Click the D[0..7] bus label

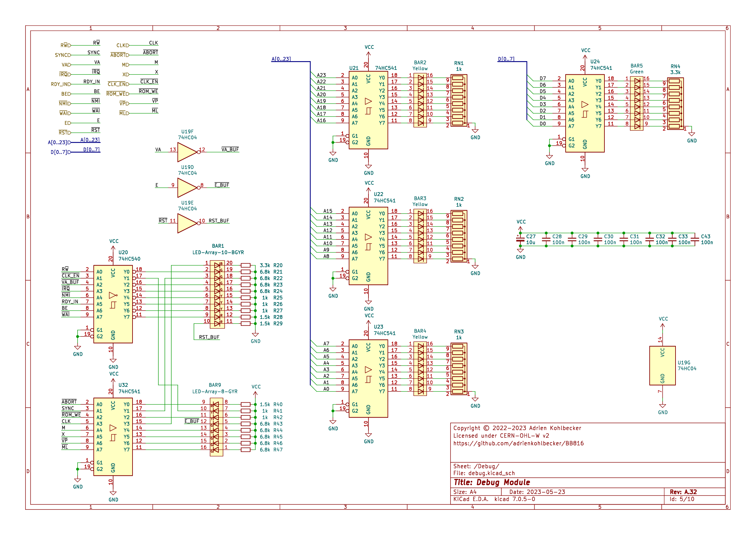click(x=506, y=59)
